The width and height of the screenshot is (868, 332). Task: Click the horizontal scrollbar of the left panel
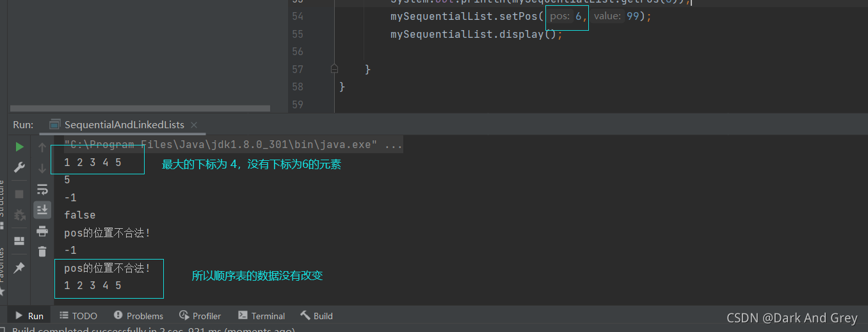140,108
